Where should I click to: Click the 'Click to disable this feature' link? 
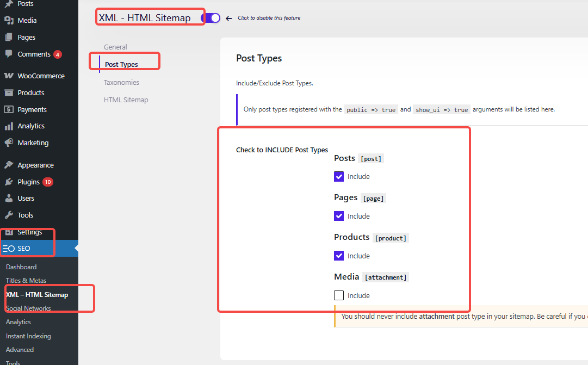pos(268,17)
